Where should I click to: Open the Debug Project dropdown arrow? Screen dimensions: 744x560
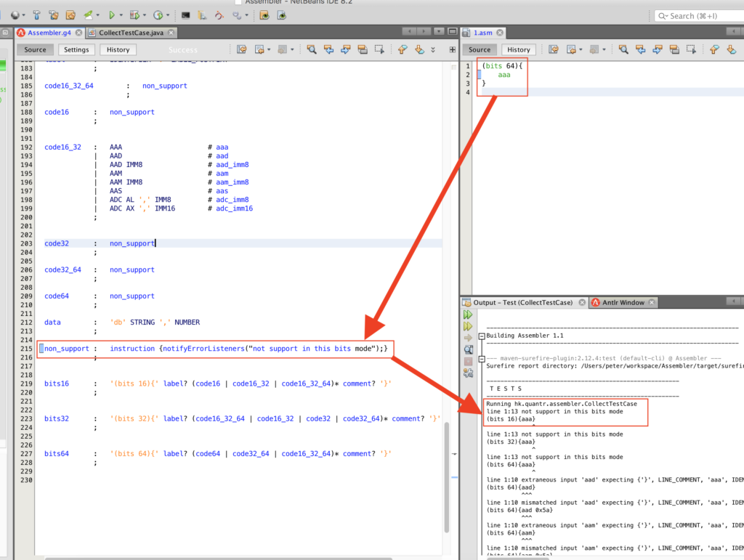pos(145,16)
